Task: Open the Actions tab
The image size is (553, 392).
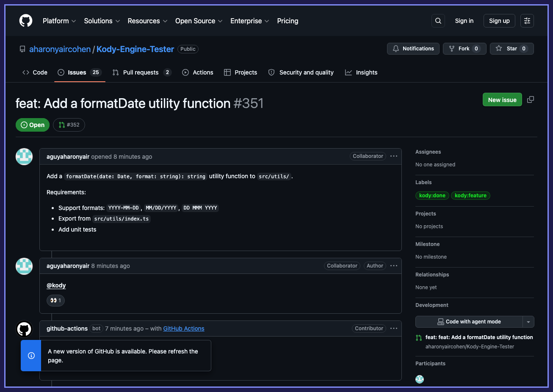Action: point(198,72)
